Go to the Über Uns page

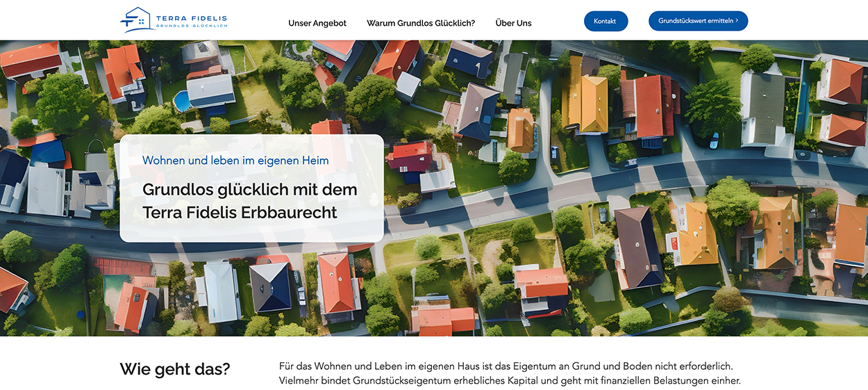point(513,23)
